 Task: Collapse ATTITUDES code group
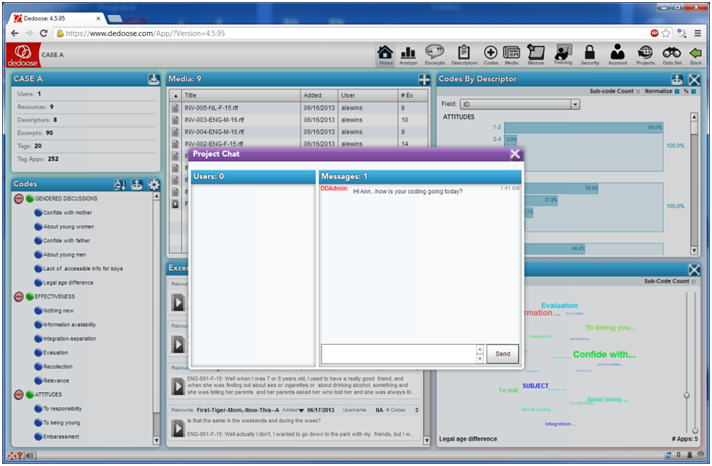pyautogui.click(x=18, y=395)
